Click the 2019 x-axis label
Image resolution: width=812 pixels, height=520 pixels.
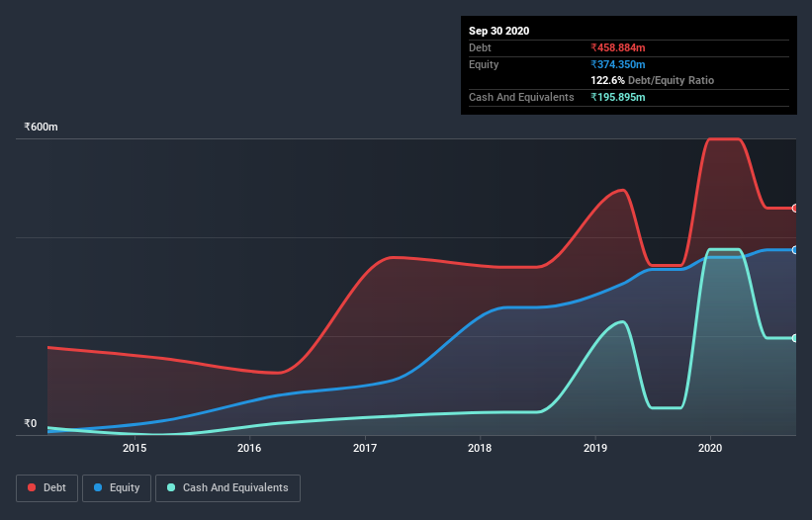pos(595,448)
